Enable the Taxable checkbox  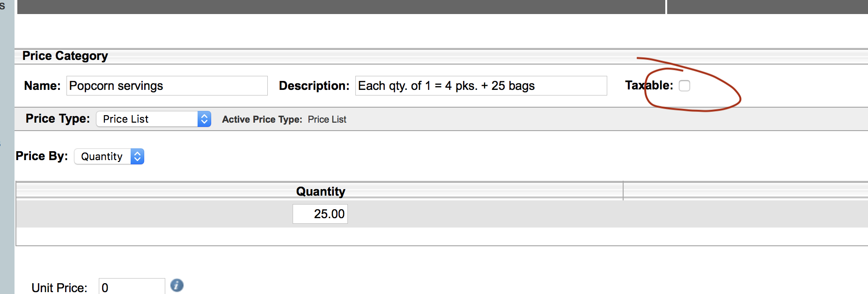(684, 86)
